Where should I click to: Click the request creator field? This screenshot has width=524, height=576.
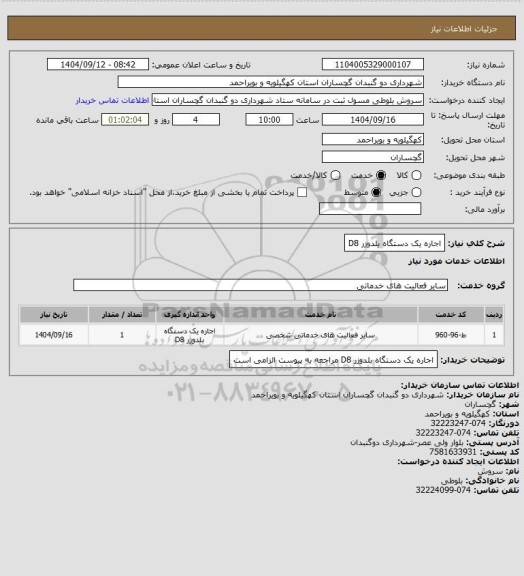(x=288, y=100)
